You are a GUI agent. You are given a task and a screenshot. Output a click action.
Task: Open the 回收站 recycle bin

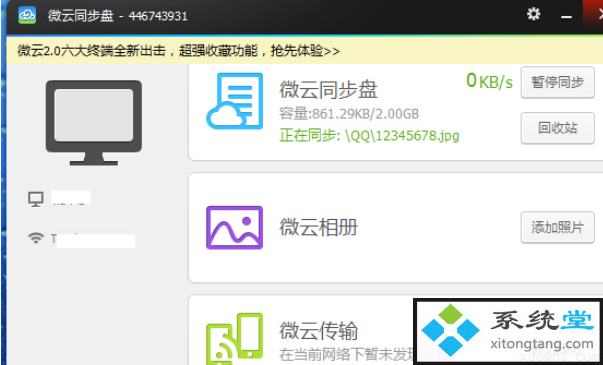point(558,128)
